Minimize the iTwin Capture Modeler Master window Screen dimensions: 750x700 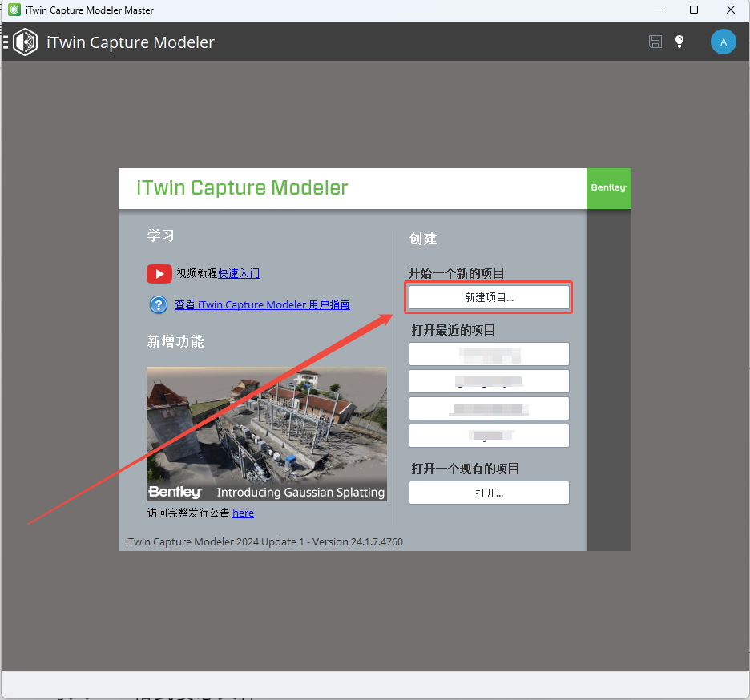(x=658, y=10)
